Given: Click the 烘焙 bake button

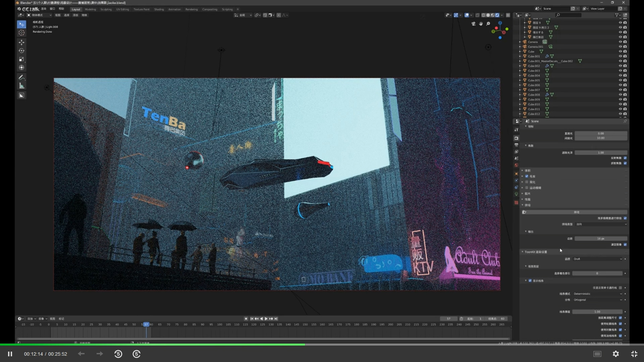Looking at the screenshot, I should click(x=576, y=212).
